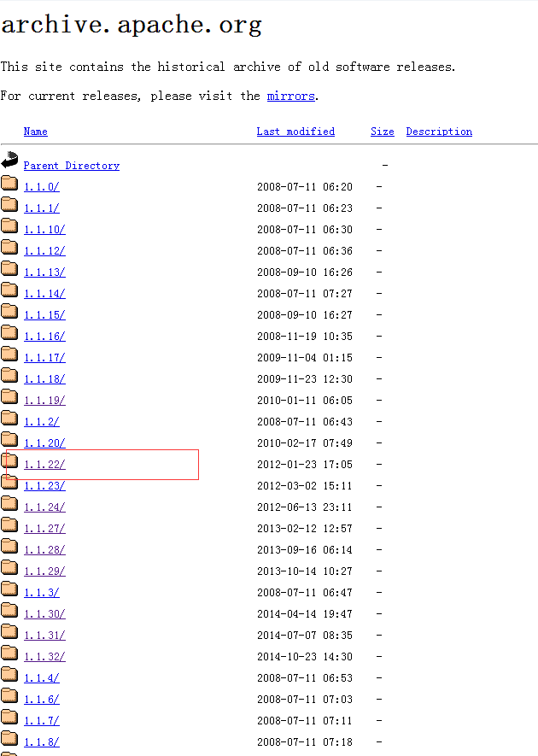Click the Parent Directory back-arrow icon
This screenshot has height=756, width=538.
9,160
